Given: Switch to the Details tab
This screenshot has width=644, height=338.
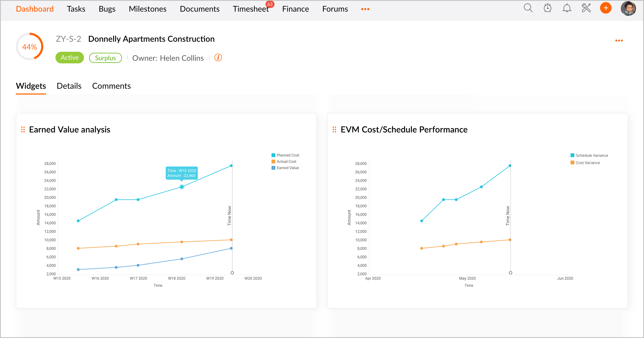Looking at the screenshot, I should [x=69, y=86].
